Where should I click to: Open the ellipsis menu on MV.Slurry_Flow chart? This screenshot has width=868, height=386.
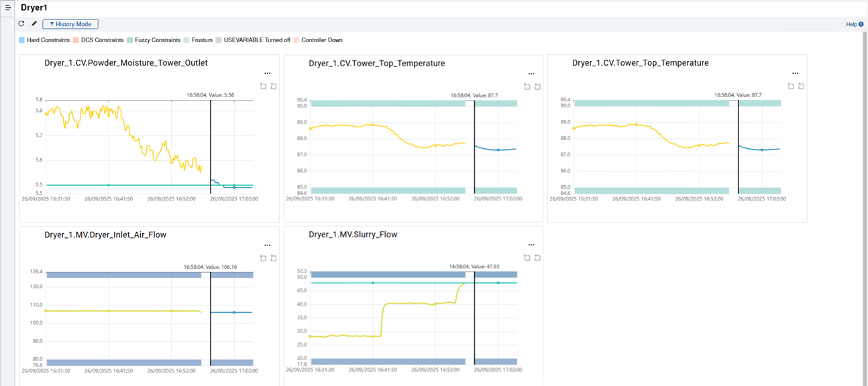(531, 245)
